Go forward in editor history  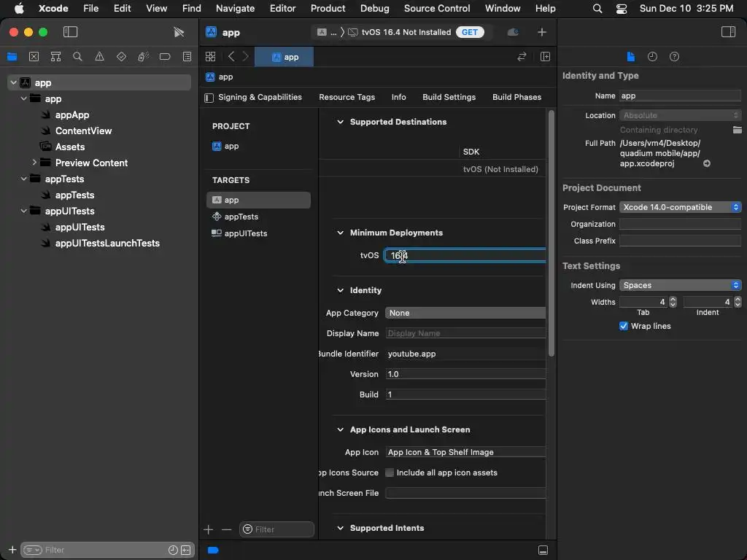(x=246, y=57)
